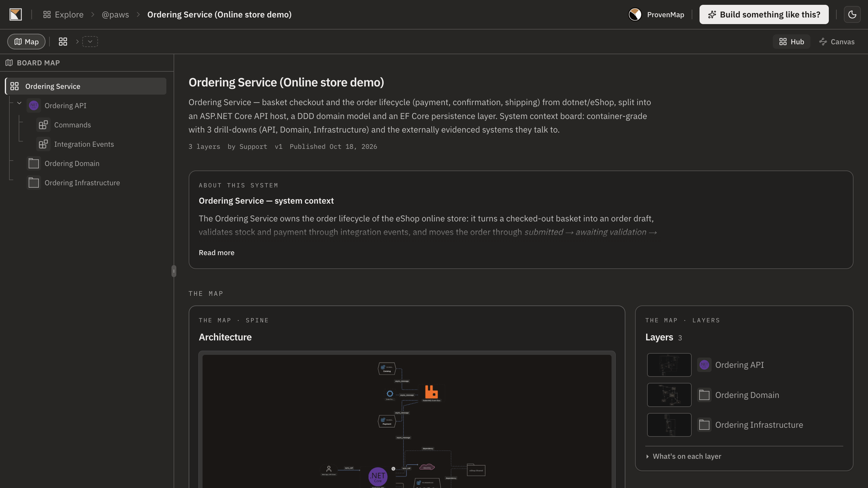Open Ordering Infrastructure layer thumbnail
This screenshot has width=868, height=488.
coord(669,425)
